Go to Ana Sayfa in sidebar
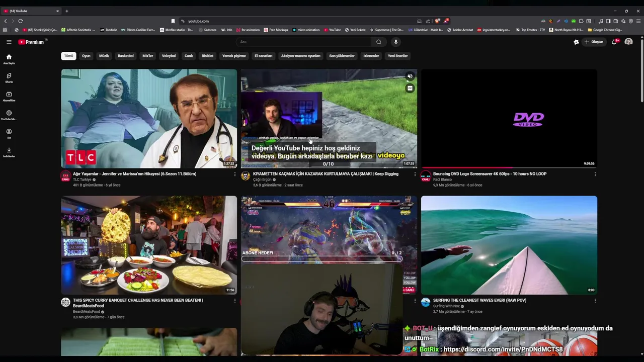 (9, 59)
